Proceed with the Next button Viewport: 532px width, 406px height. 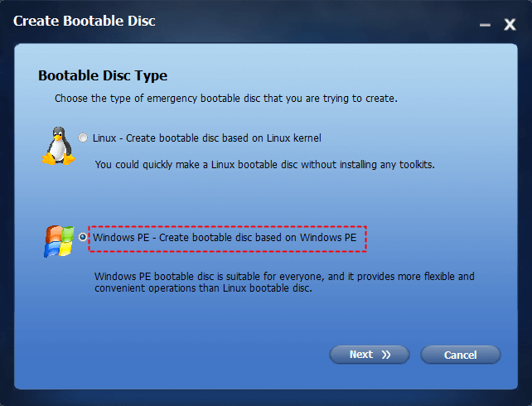[369, 355]
